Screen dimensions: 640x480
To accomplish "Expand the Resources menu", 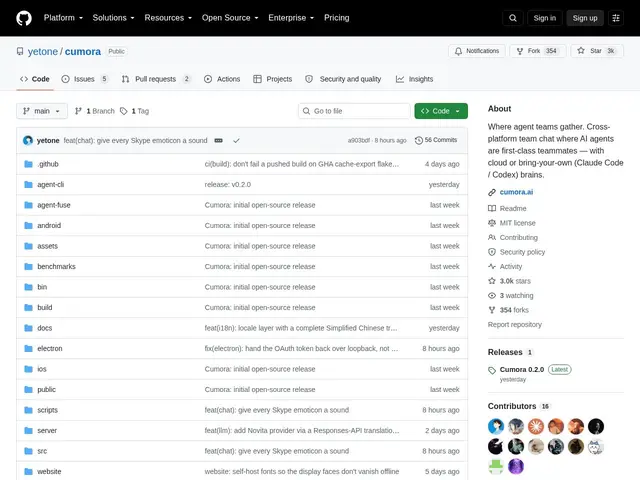I will click(168, 18).
